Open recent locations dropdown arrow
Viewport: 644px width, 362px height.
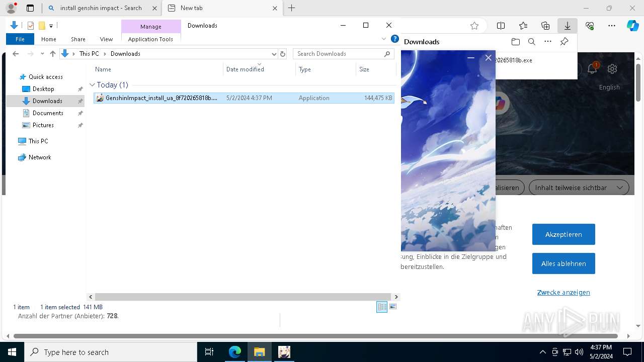click(42, 54)
